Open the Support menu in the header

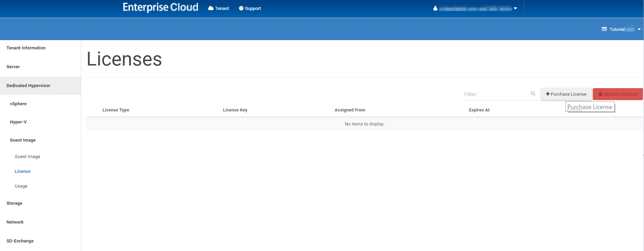(x=250, y=9)
